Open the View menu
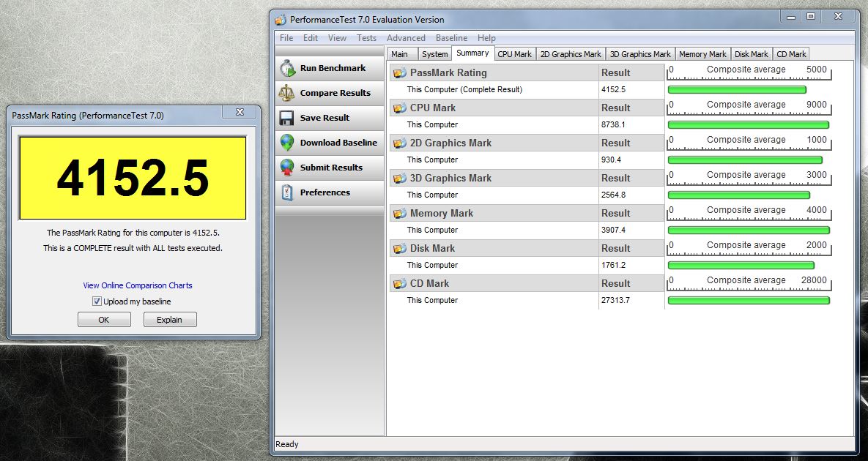Viewport: 868px width, 461px height. pyautogui.click(x=337, y=37)
